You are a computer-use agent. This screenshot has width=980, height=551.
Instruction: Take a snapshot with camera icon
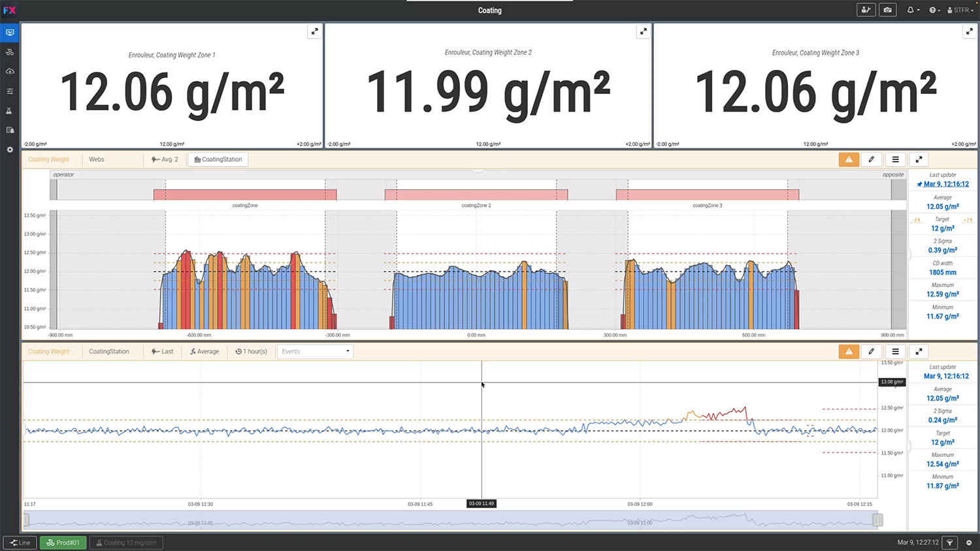pos(887,10)
